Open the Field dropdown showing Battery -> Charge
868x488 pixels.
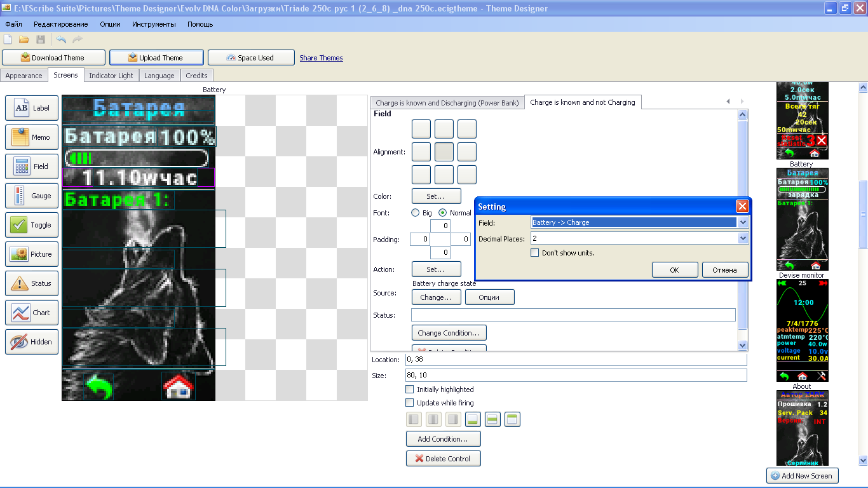click(640, 222)
